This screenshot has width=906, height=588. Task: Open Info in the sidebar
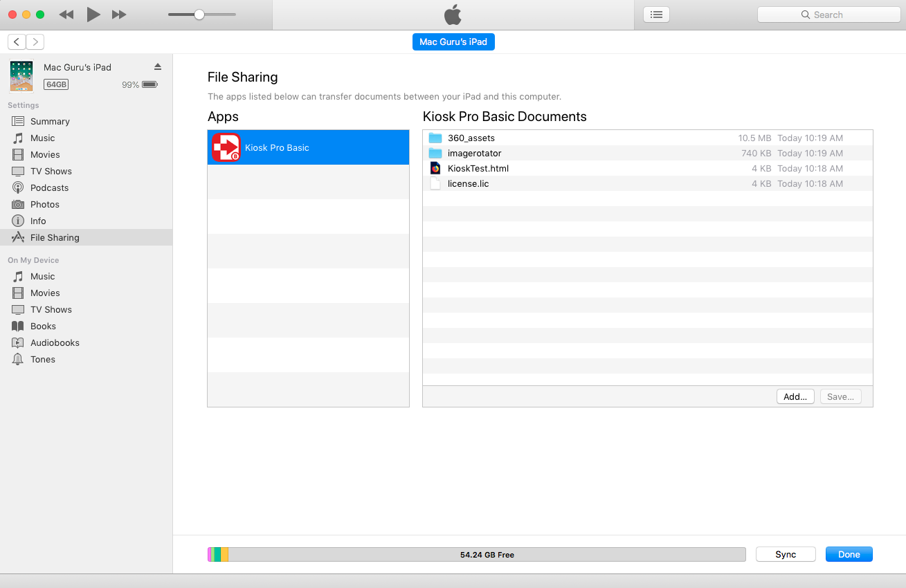coord(86,221)
